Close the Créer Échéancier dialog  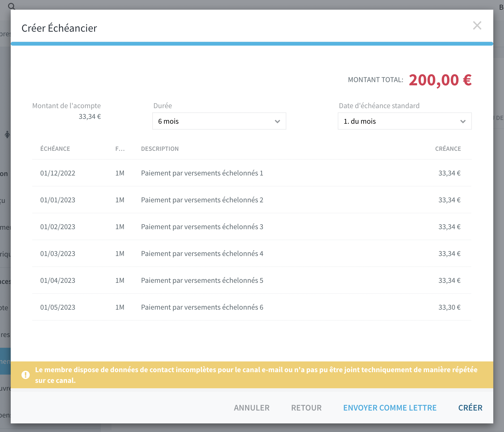(x=477, y=25)
